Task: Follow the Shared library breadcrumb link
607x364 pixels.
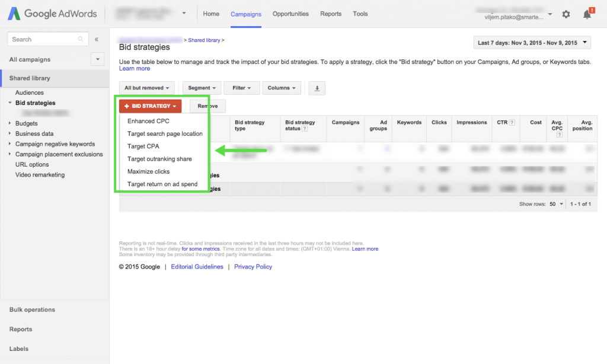Action: (x=204, y=40)
